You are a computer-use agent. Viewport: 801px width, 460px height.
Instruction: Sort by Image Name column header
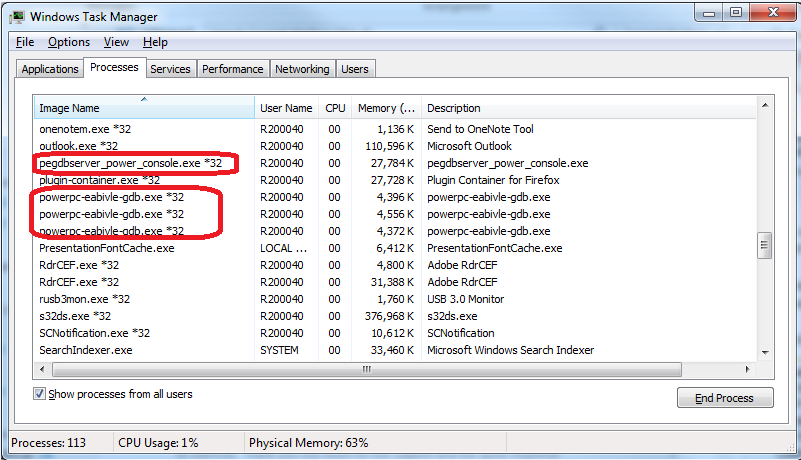click(x=144, y=108)
